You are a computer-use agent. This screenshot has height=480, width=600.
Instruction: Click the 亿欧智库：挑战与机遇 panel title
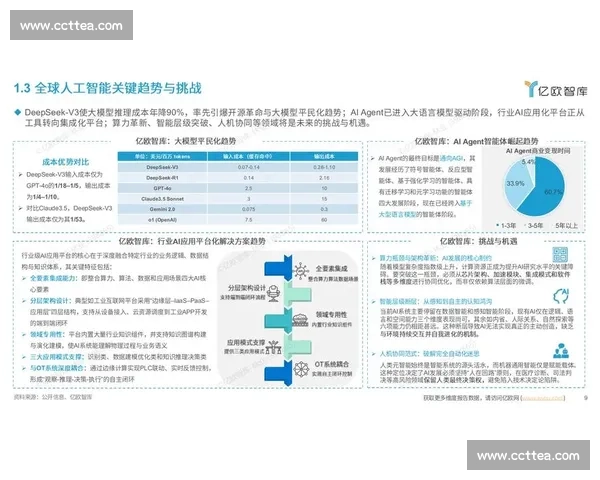(478, 241)
